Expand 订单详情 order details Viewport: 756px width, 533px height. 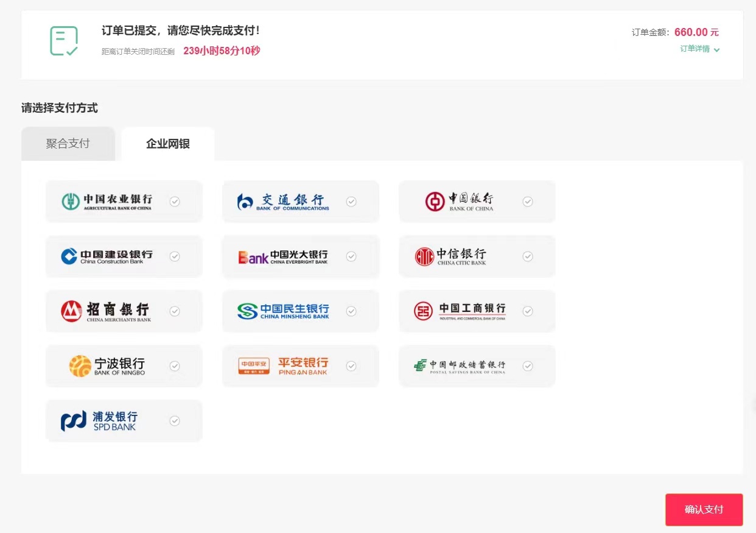click(x=700, y=49)
